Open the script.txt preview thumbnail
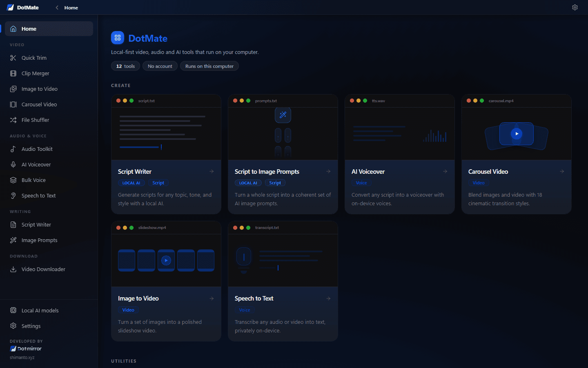 (x=166, y=133)
